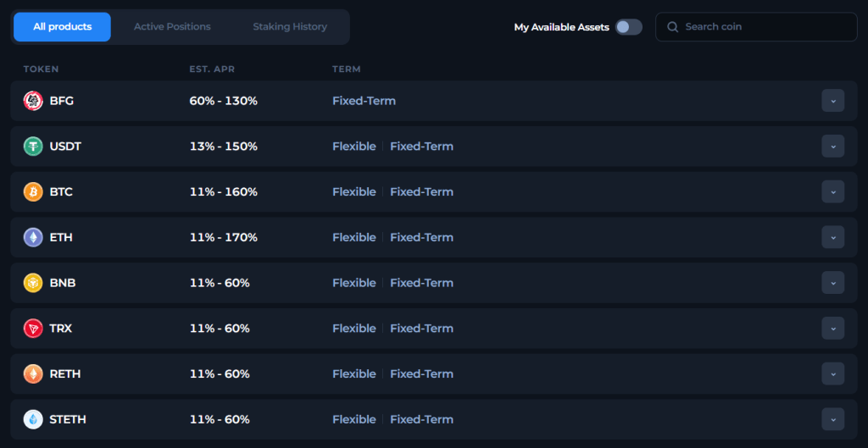
Task: Expand the BTC row chevron
Action: 832,192
